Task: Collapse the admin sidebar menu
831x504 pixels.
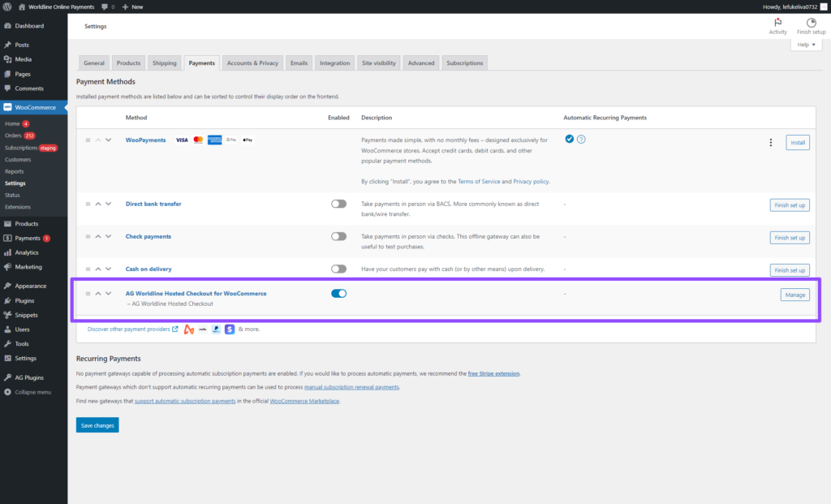Action: (32, 392)
